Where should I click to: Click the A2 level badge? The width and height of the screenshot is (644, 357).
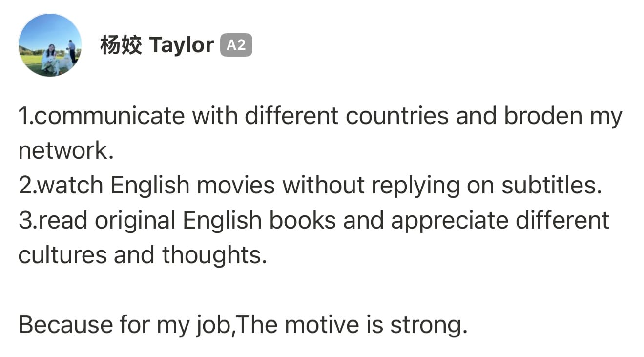[x=236, y=45]
